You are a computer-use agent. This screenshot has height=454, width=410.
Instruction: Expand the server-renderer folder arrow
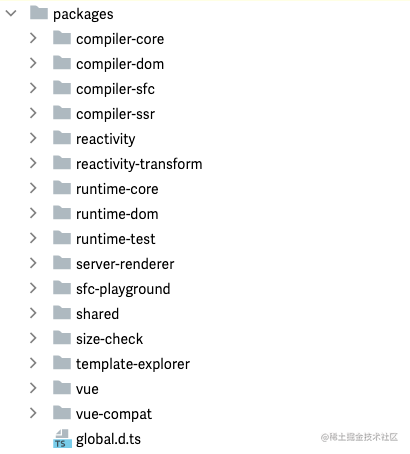pyautogui.click(x=33, y=263)
